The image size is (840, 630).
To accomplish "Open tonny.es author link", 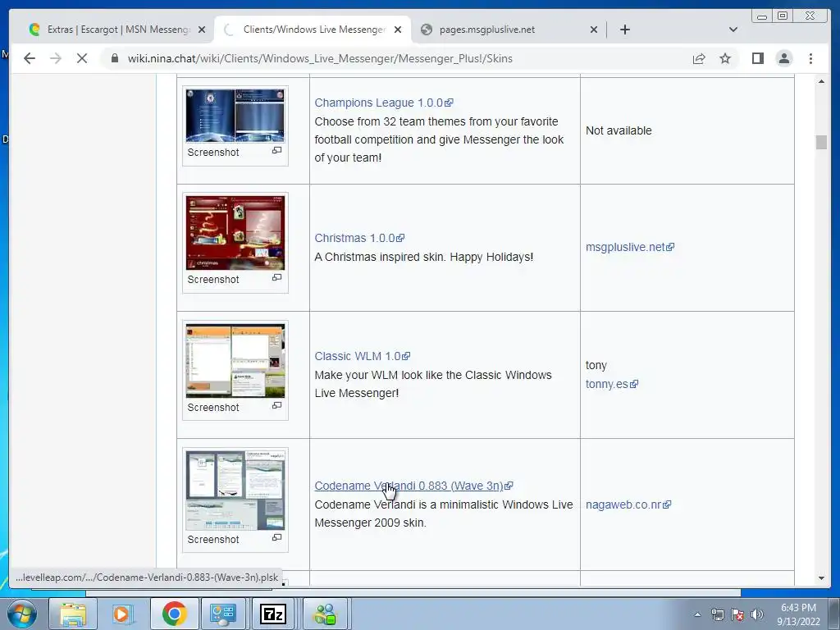I will [x=612, y=384].
